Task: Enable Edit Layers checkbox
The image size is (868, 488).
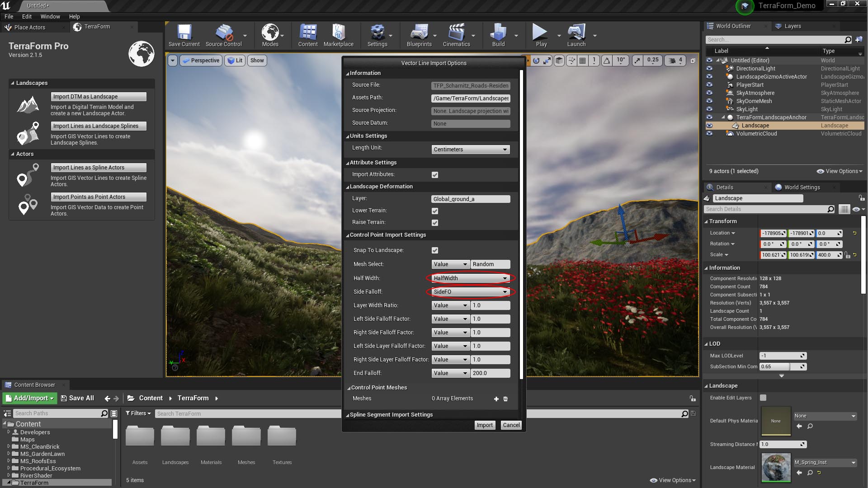Action: click(763, 398)
